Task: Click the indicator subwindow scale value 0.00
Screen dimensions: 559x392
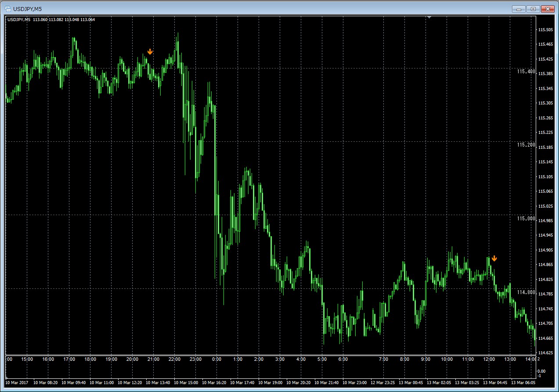Action: point(541,371)
